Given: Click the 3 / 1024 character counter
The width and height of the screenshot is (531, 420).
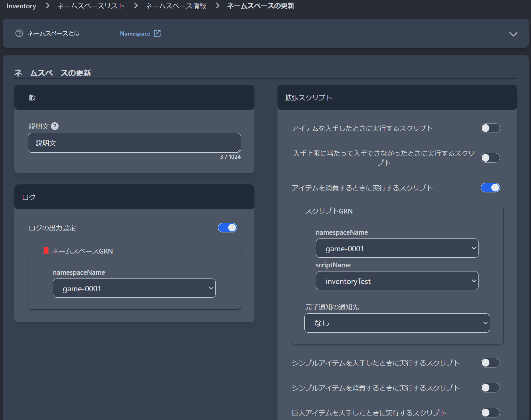Looking at the screenshot, I should tap(230, 157).
